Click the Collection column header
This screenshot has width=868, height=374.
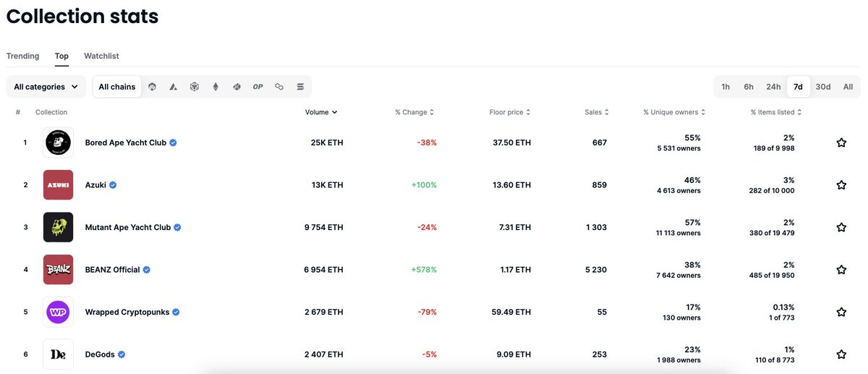coord(51,112)
